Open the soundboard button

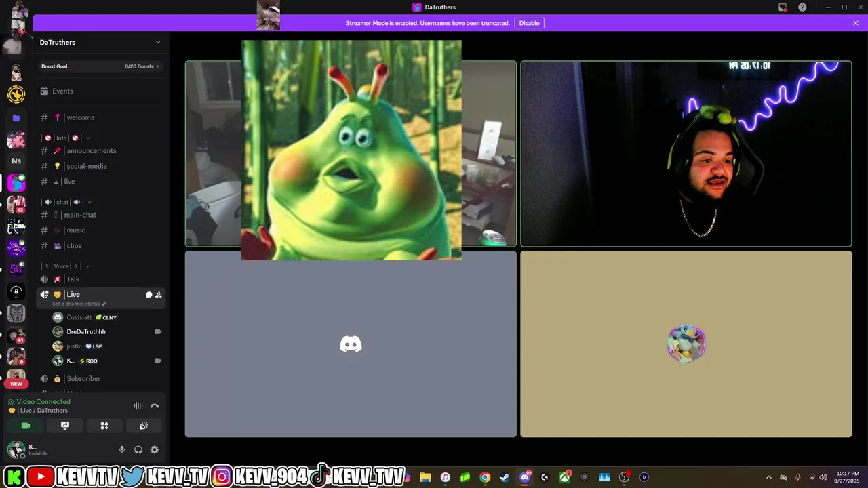(x=144, y=426)
